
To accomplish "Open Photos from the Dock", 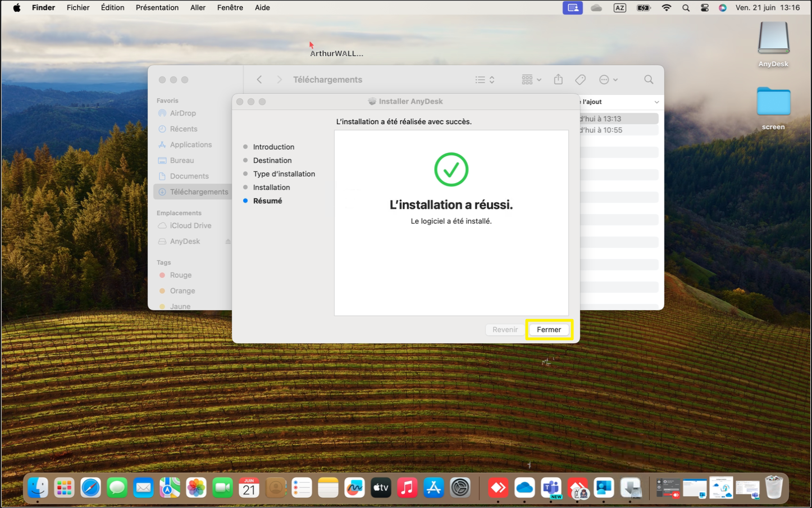I will [x=196, y=488].
